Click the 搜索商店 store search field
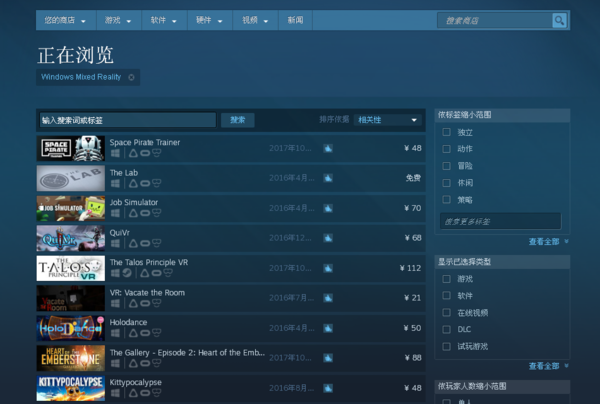Image resolution: width=600 pixels, height=404 pixels. point(495,20)
